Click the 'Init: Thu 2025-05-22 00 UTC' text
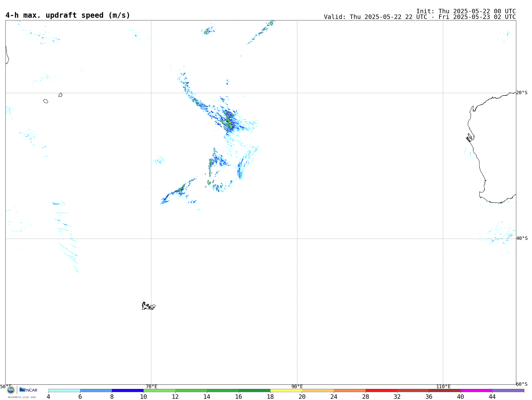Viewport: 532px width, 400px height. pos(466,11)
